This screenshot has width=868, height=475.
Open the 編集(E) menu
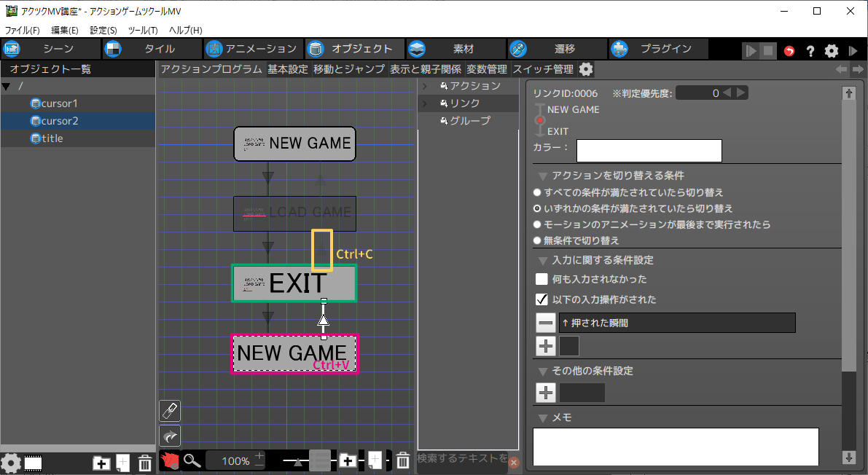click(64, 30)
